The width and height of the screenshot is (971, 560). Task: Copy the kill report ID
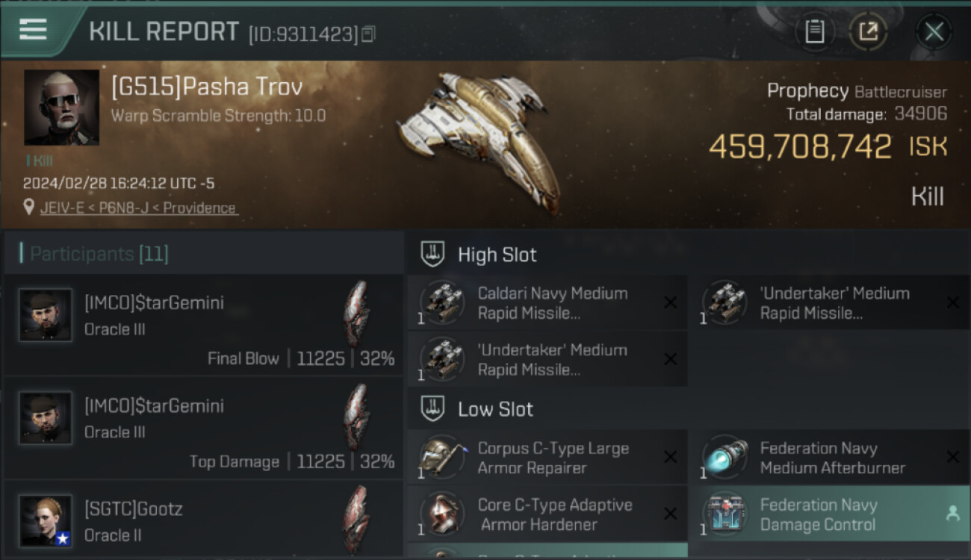pos(368,34)
